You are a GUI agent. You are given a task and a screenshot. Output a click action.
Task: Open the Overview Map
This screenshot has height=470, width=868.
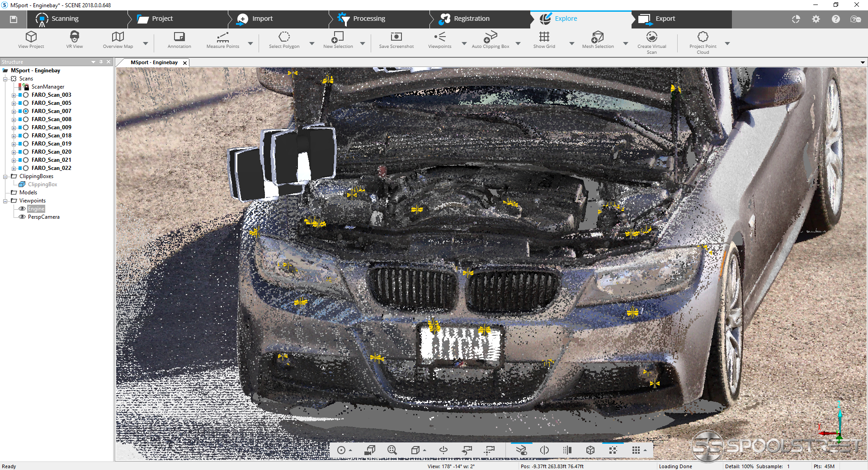pos(118,40)
